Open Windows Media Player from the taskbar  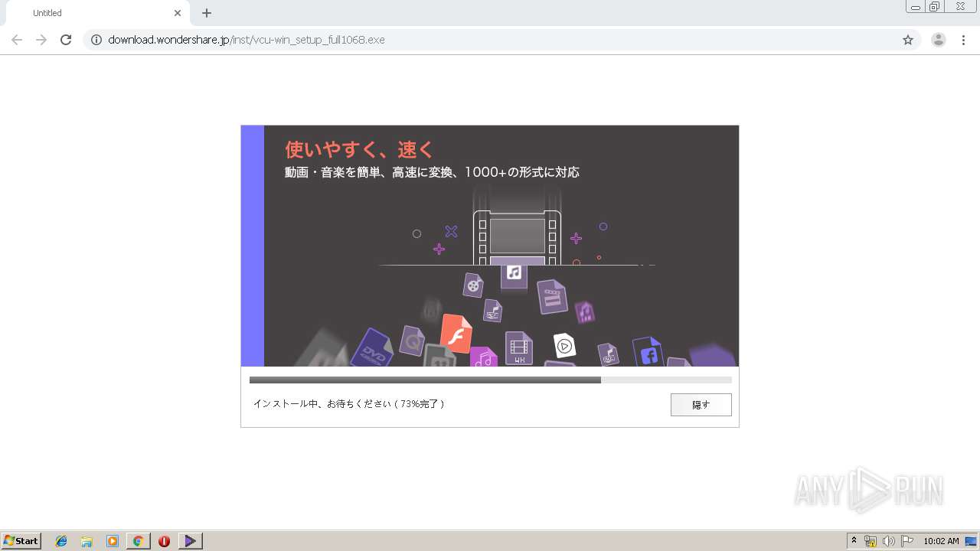coord(113,541)
